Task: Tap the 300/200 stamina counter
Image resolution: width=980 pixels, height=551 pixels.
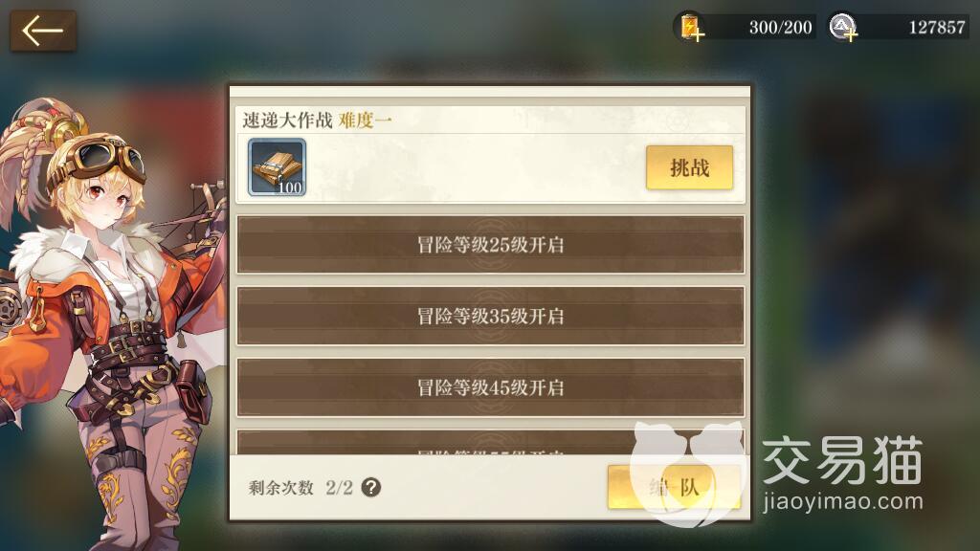Action: [x=780, y=28]
